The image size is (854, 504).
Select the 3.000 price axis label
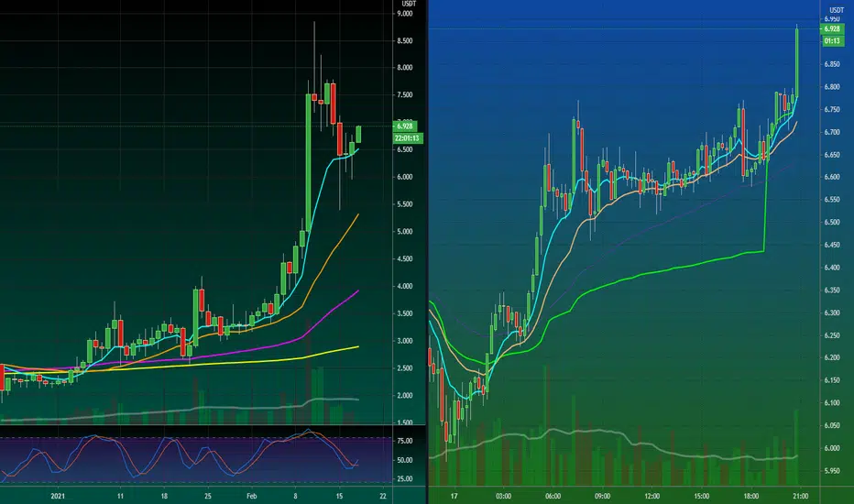click(405, 341)
